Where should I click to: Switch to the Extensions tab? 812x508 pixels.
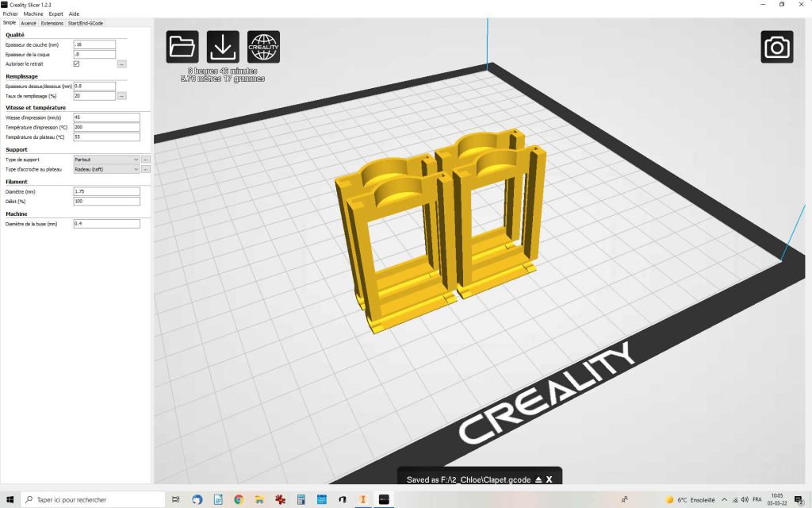[x=52, y=23]
